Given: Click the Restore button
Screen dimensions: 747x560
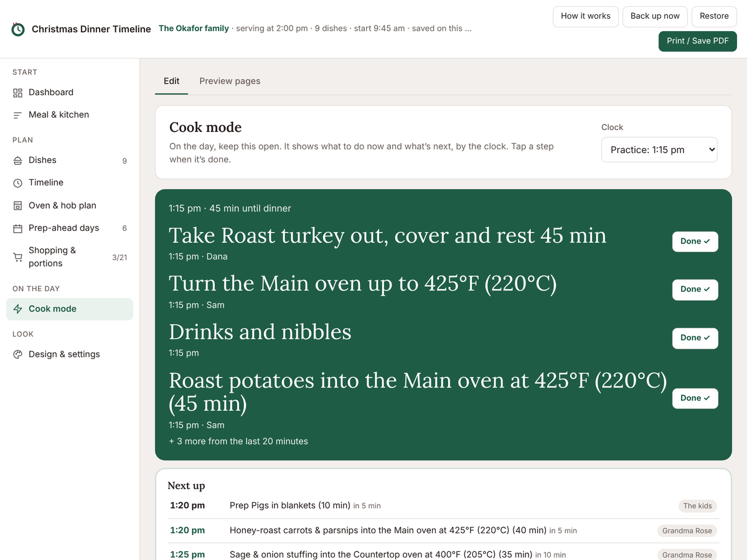Looking at the screenshot, I should 714,16.
